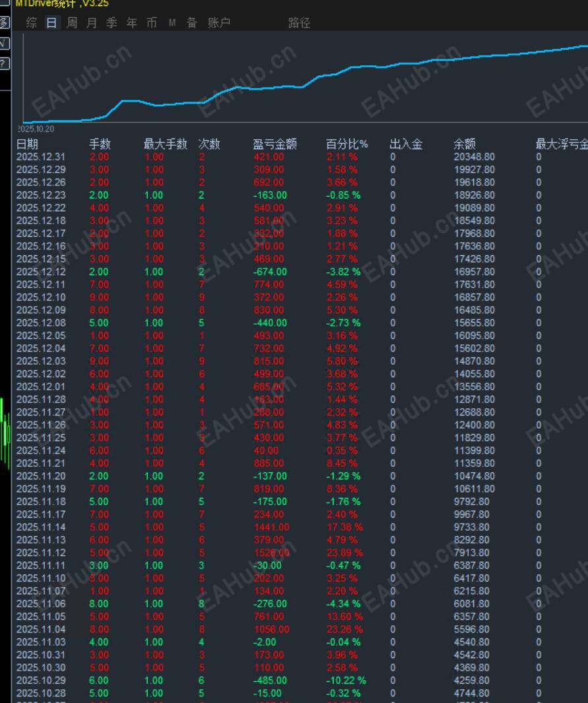Click profit 830.00 on 2025.12.09
Image resolution: width=588 pixels, height=703 pixels.
coord(269,310)
